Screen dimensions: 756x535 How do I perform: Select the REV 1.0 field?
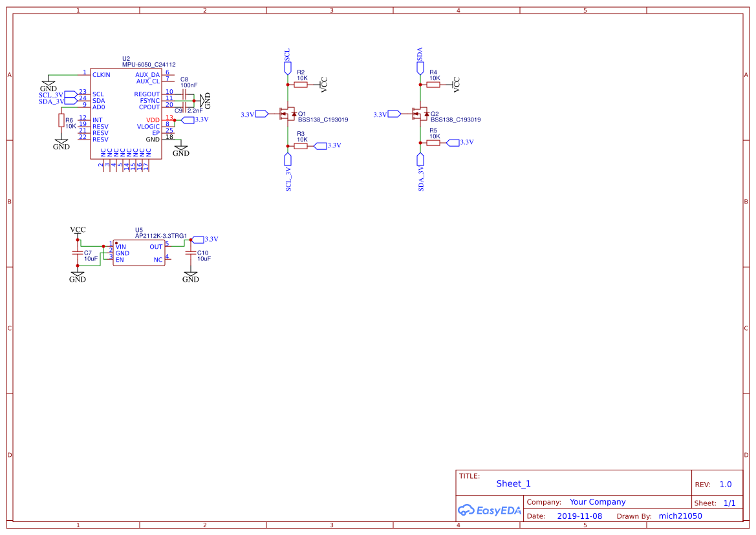724,483
